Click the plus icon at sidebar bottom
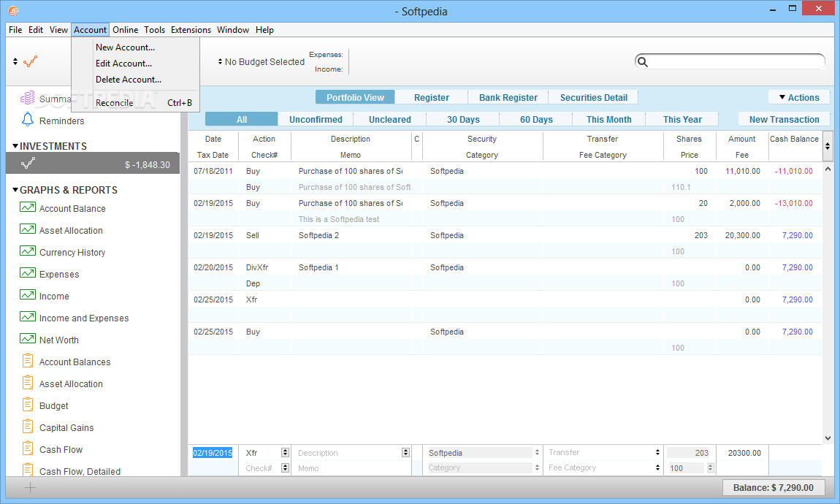 point(31,487)
